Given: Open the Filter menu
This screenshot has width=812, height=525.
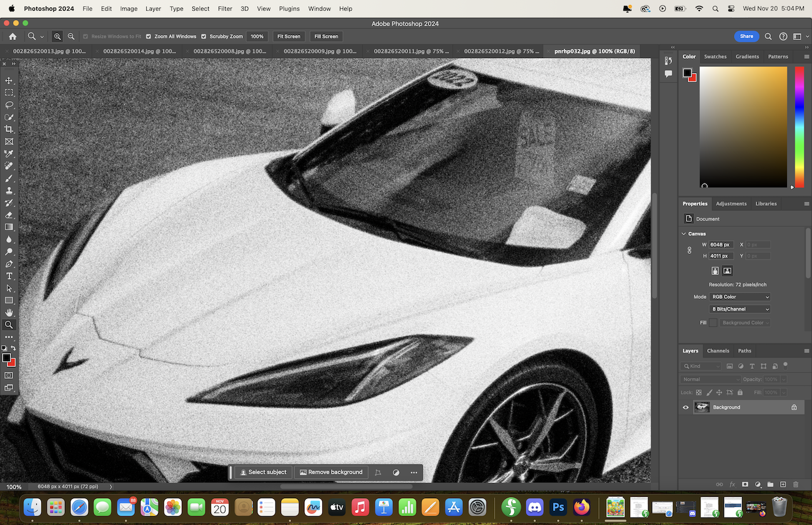Looking at the screenshot, I should [x=225, y=9].
